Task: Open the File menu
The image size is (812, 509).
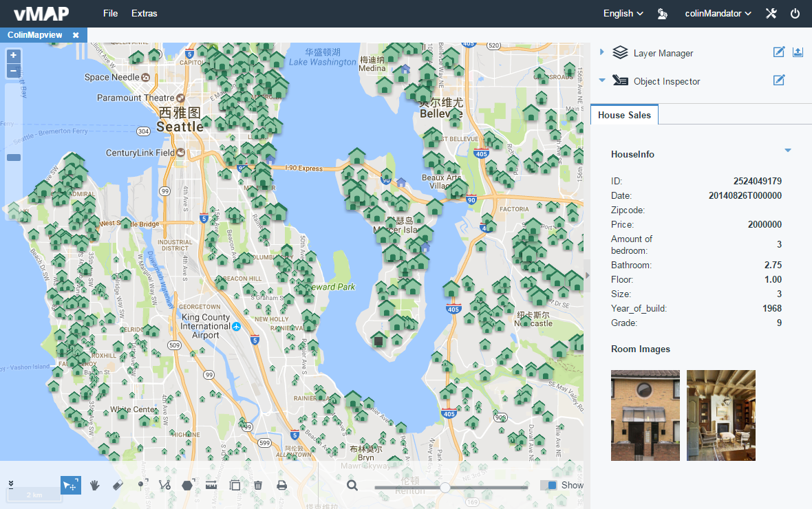Action: point(110,14)
